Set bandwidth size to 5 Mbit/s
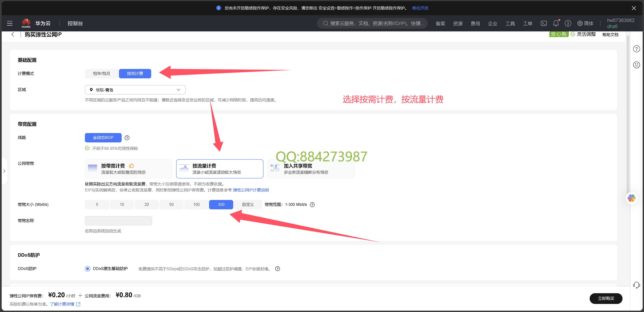Screen dimensions: 644x312 97,204
